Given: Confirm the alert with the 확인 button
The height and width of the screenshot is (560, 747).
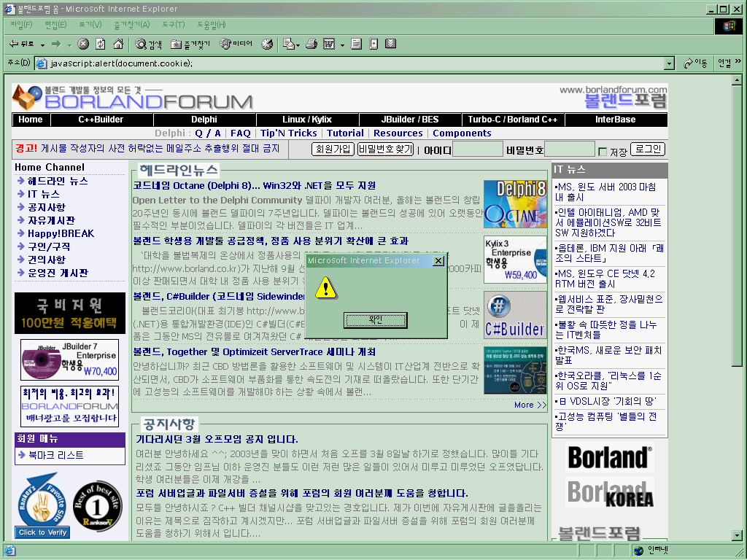Looking at the screenshot, I should coord(376,320).
